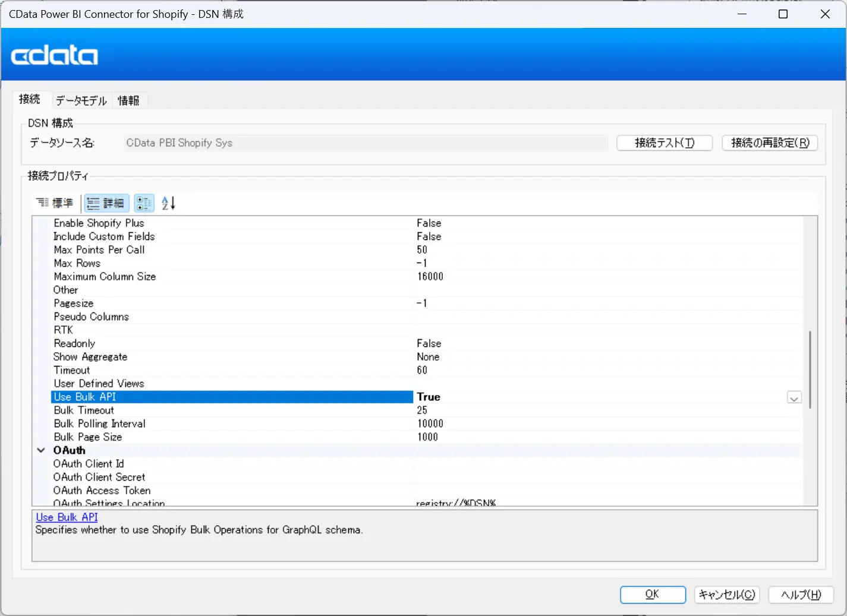
Task: Select the Show Aggregate property
Action: pyautogui.click(x=90, y=357)
